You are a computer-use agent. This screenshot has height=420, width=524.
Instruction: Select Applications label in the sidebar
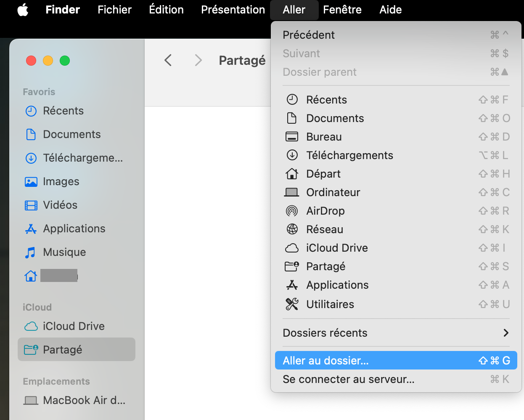(x=74, y=229)
